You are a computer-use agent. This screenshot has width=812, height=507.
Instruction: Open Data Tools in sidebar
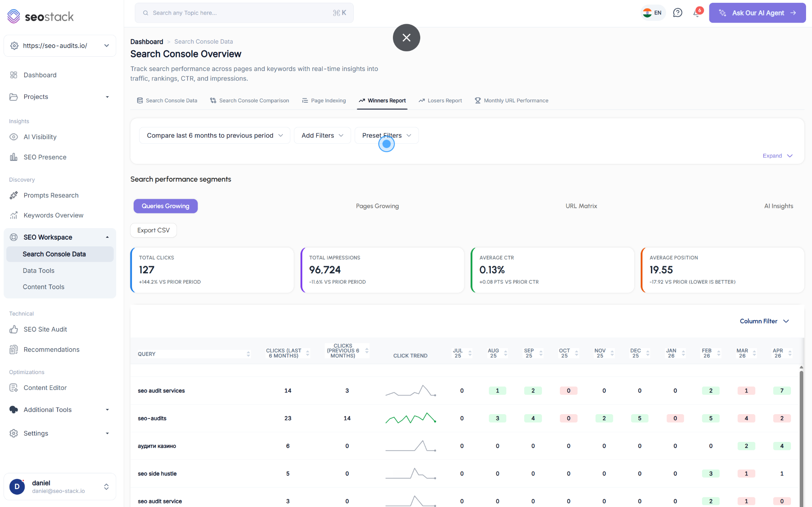tap(38, 271)
